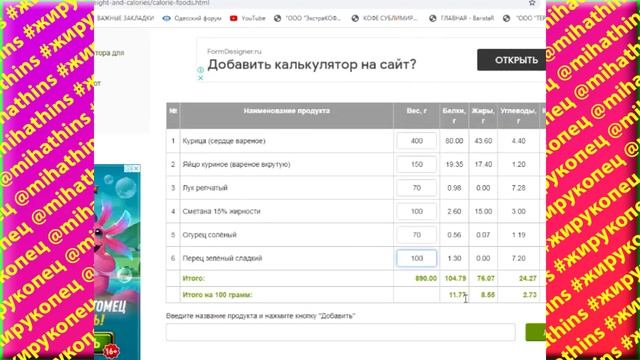Image resolution: width=640 pixels, height=360 pixels.
Task: Click the Добавить калькулятор на сайт headline
Action: point(312,64)
